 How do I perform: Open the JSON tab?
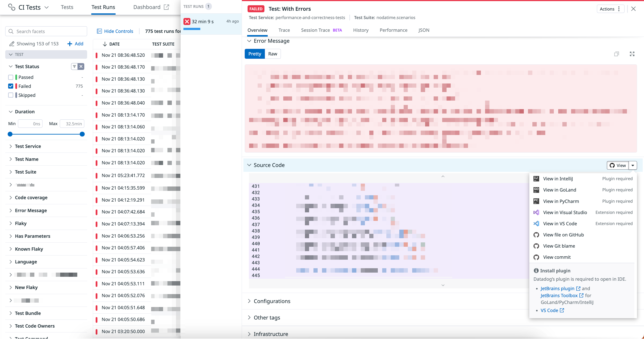424,30
